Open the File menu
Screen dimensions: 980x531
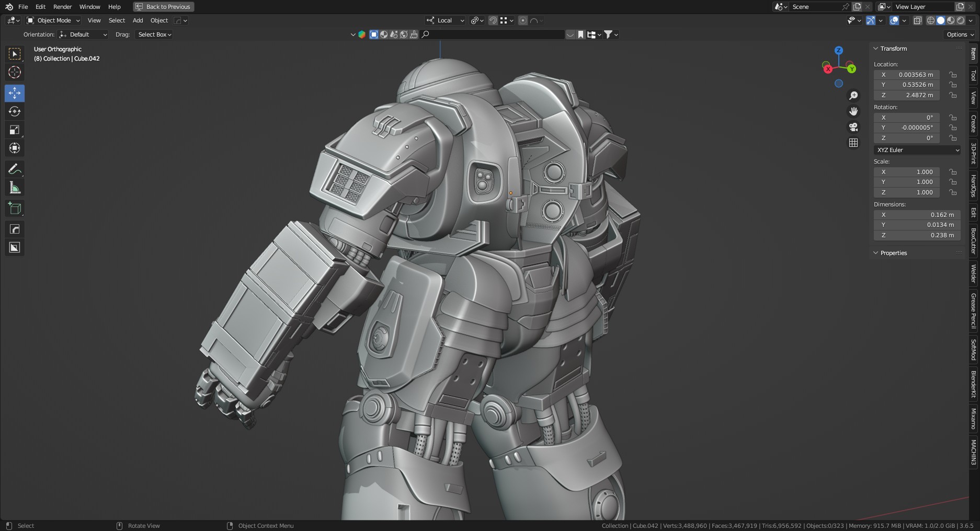[x=23, y=7]
